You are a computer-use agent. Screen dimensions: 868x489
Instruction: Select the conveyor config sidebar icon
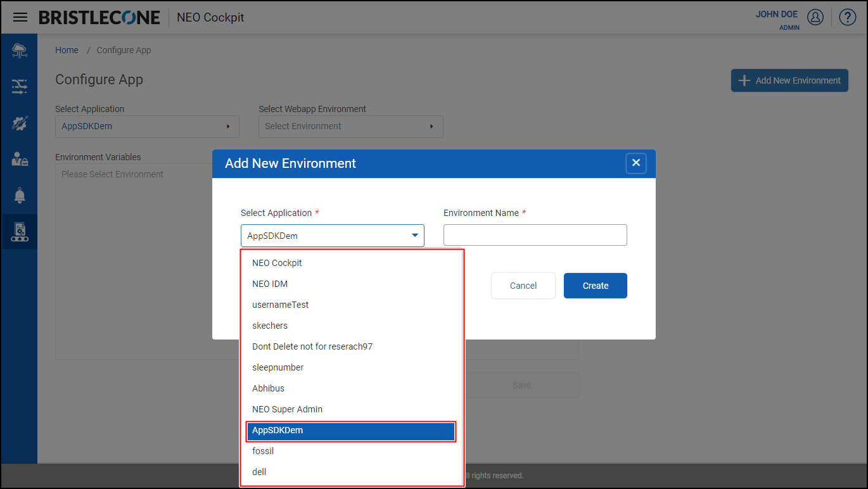(x=20, y=232)
